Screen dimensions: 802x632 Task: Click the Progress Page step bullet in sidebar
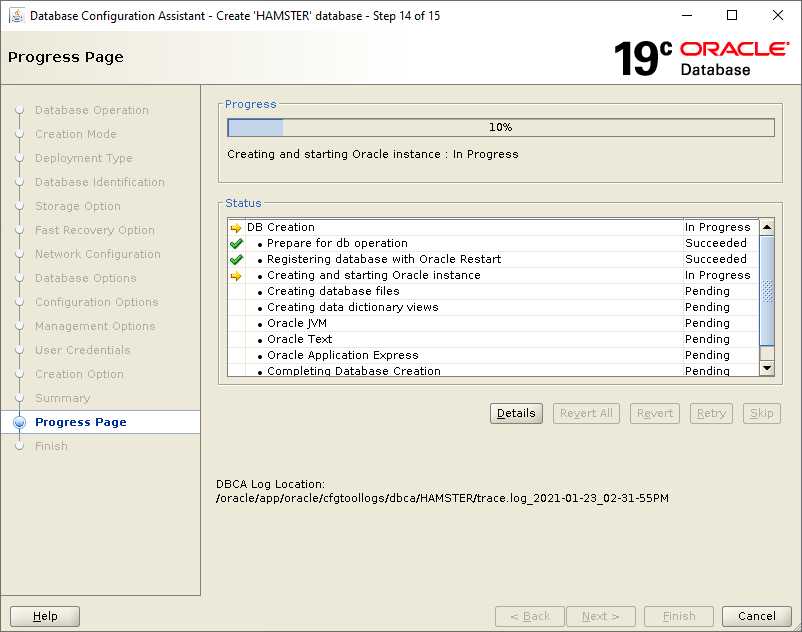pos(20,422)
